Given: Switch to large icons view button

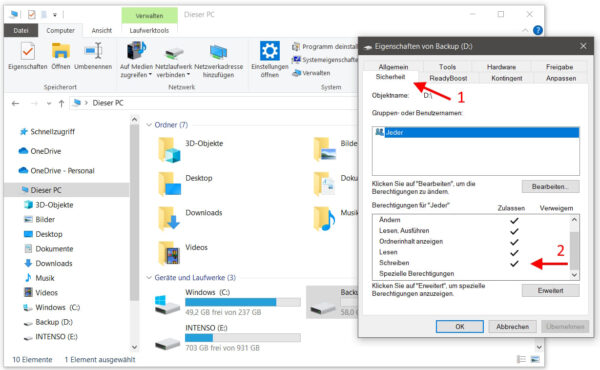Looking at the screenshot, I should pos(535,359).
